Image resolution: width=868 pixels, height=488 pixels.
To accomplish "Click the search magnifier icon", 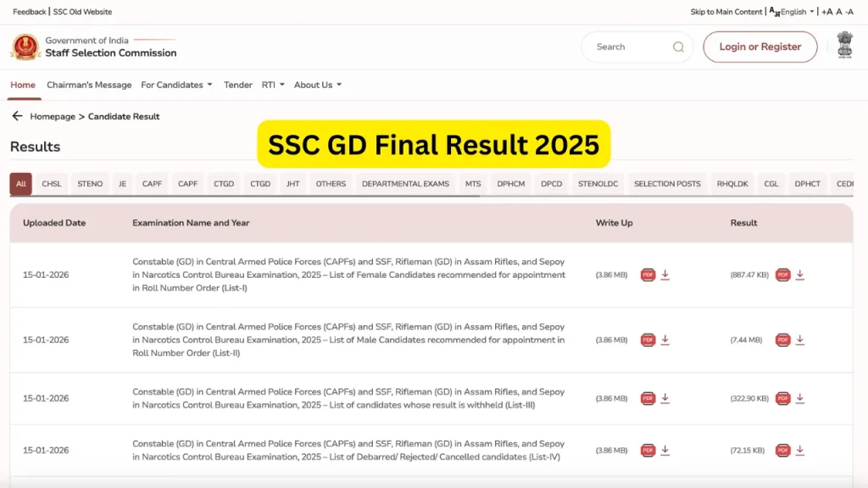I will point(678,47).
